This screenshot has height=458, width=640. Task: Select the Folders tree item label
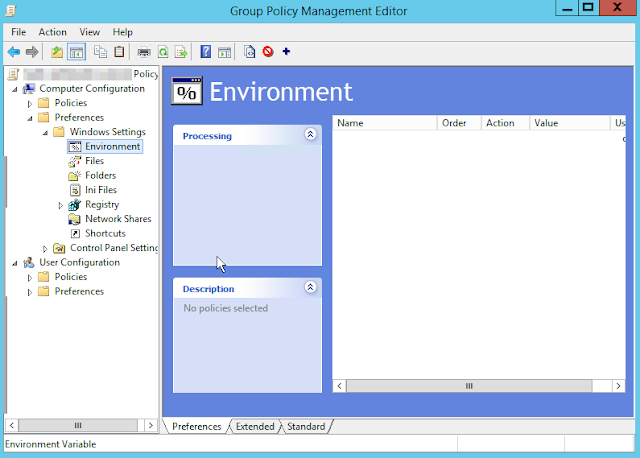[x=100, y=176]
